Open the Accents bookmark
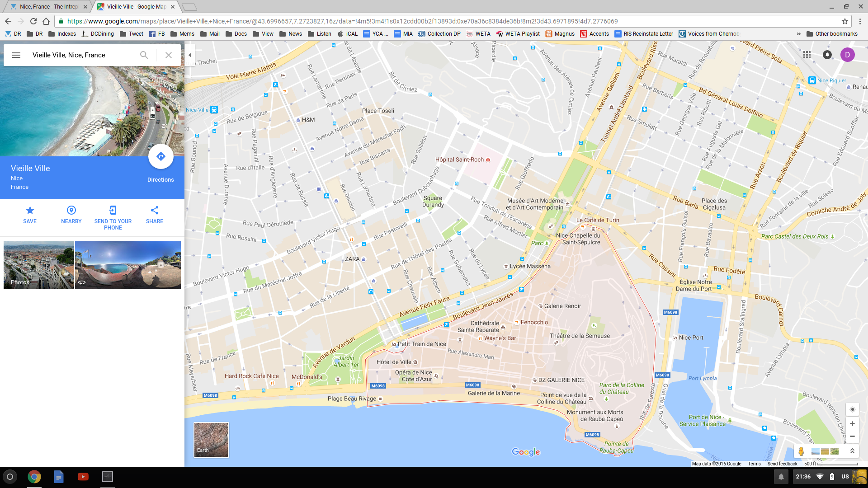The width and height of the screenshot is (868, 488). coord(594,34)
